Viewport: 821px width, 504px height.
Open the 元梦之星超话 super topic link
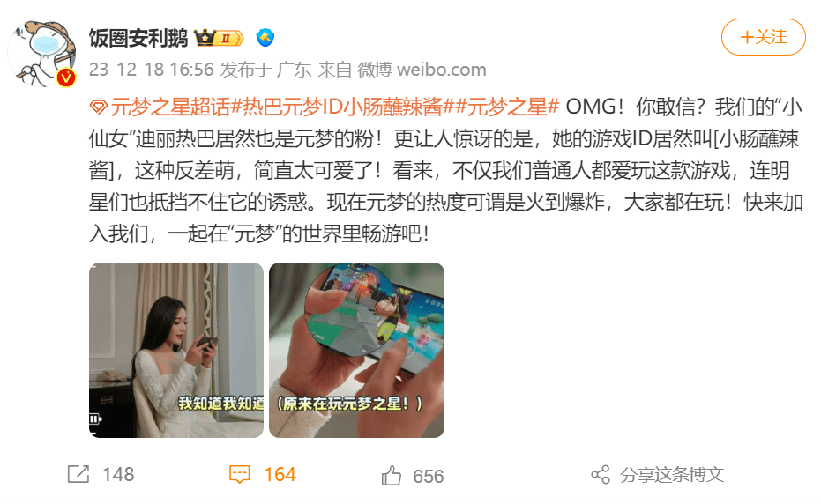point(170,107)
